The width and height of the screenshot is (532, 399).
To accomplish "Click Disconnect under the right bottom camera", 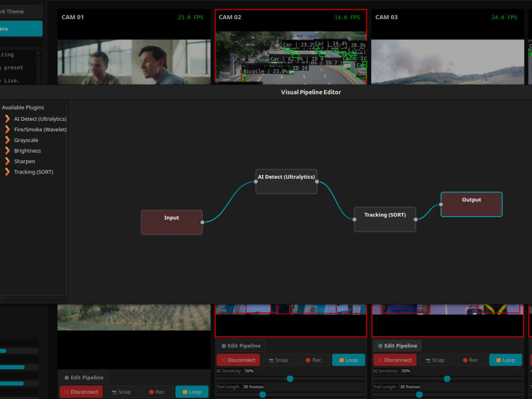I will (395, 360).
